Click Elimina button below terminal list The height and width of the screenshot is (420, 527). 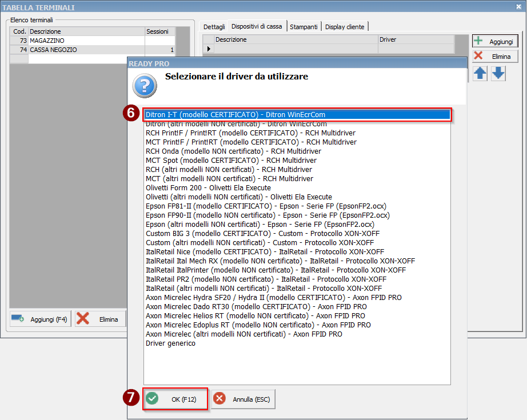[x=100, y=319]
